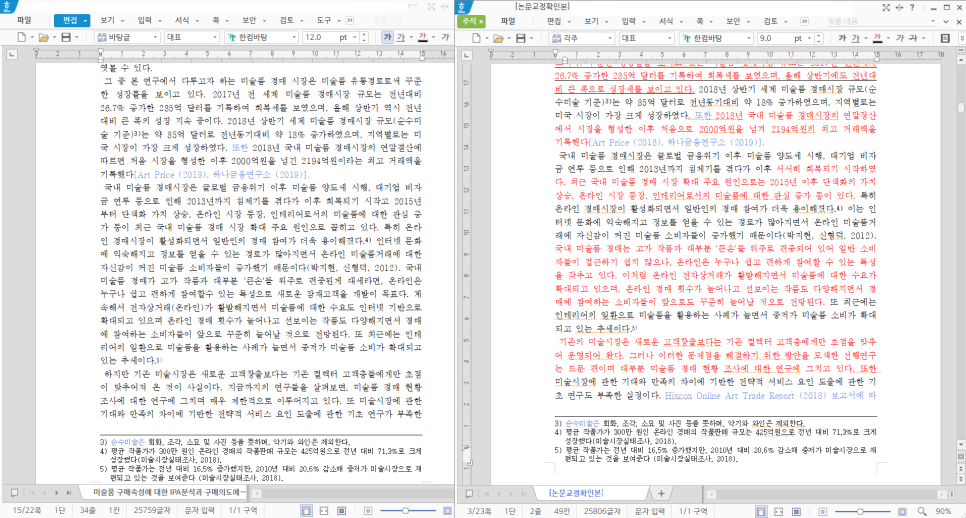Click zoom-out icon in left status bar
This screenshot has height=518, width=966.
click(368, 511)
